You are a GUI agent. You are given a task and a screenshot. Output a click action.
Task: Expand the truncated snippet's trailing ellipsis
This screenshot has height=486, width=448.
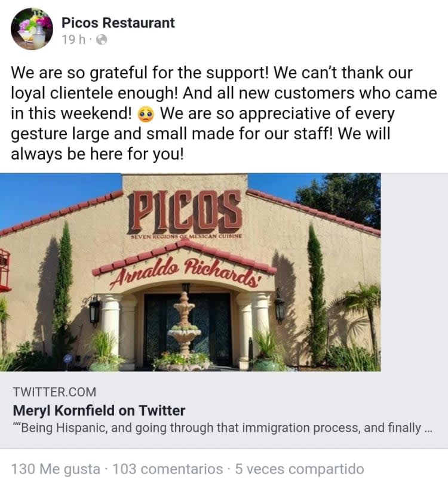tap(426, 427)
